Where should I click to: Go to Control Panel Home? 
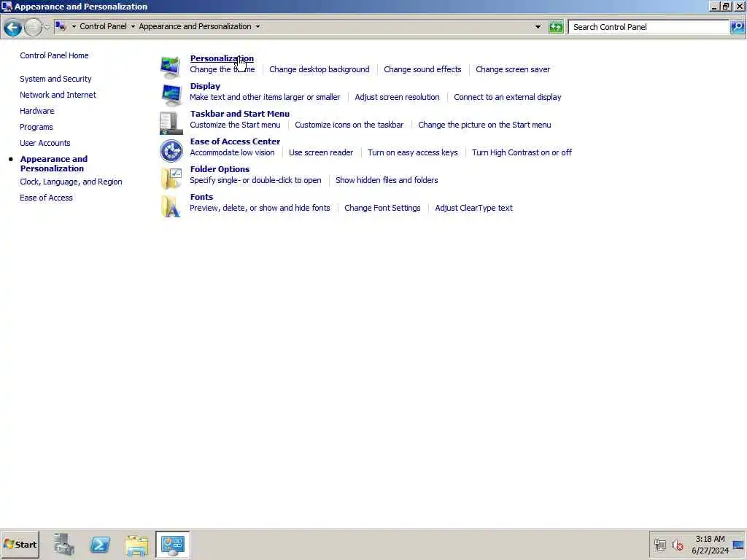(54, 55)
